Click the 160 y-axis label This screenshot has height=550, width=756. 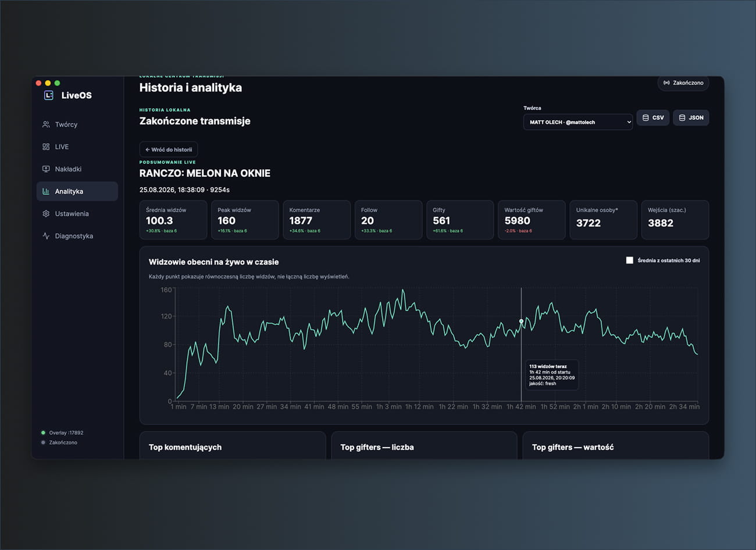pyautogui.click(x=166, y=290)
